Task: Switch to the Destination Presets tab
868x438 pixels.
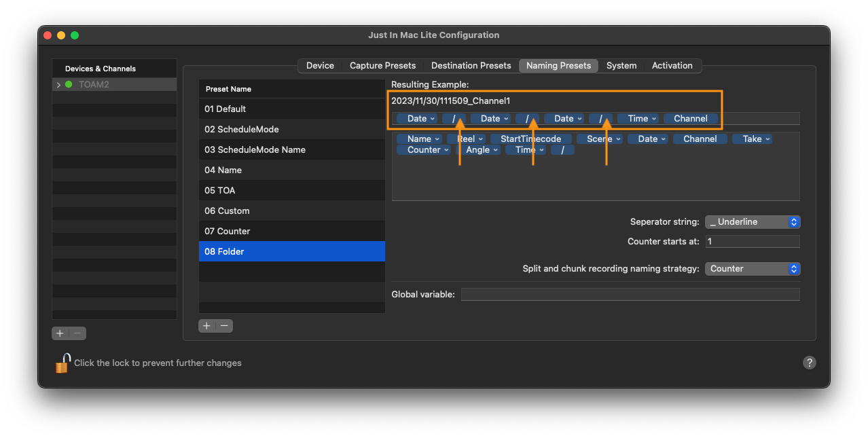Action: pyautogui.click(x=471, y=66)
